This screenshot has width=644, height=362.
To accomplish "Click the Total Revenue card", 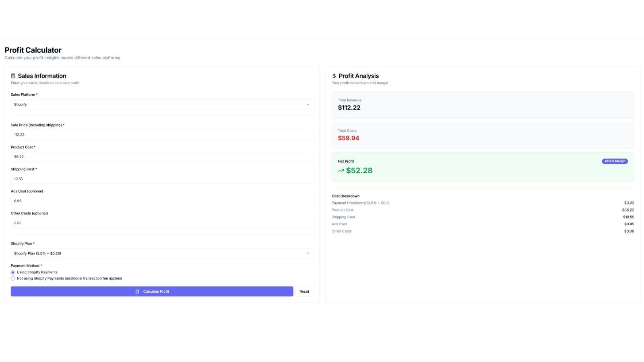I will tap(483, 105).
